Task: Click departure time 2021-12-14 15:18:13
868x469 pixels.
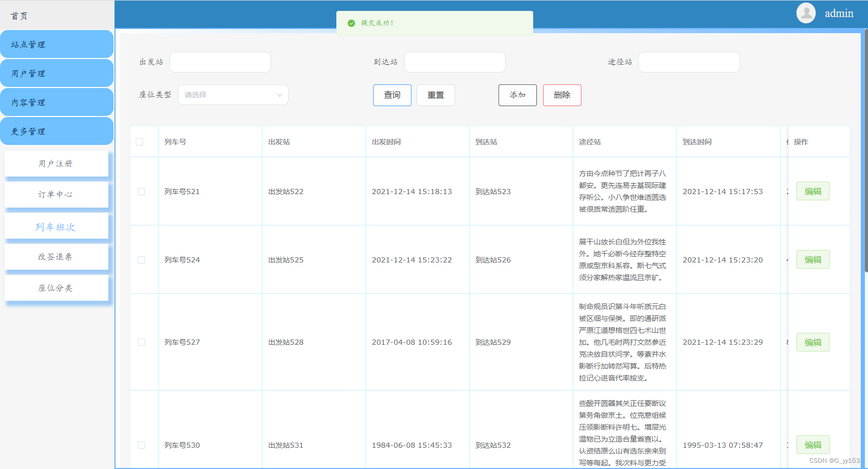Action: coord(412,192)
